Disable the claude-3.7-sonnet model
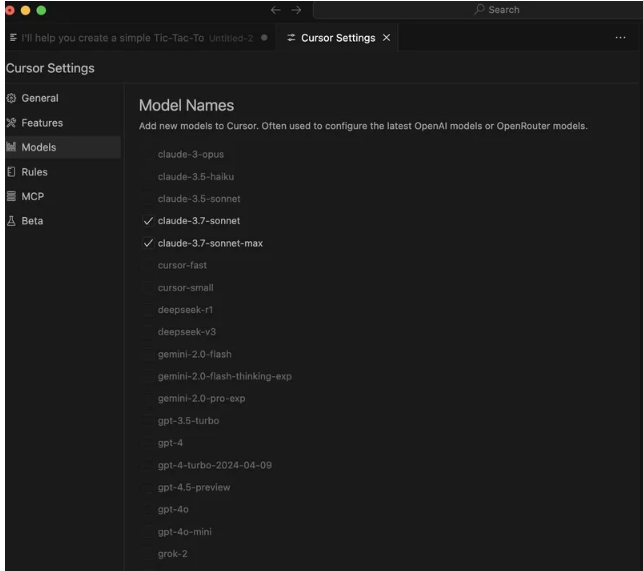The height and width of the screenshot is (571, 643). (148, 221)
